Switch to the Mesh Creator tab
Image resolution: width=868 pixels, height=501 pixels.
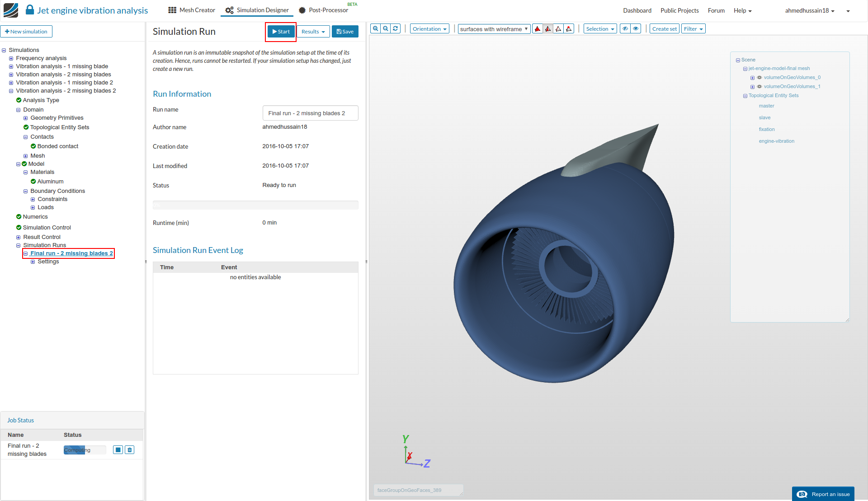pos(192,10)
